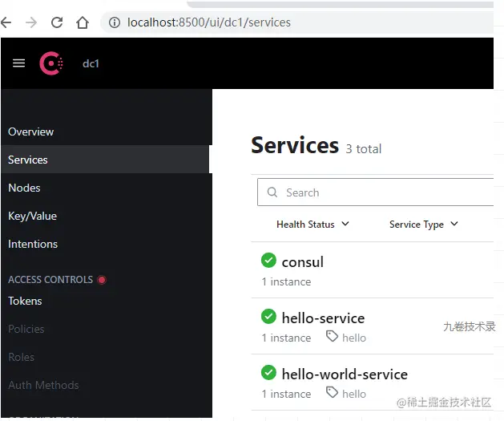Click the Consul logo
This screenshot has height=421, width=504.
click(51, 63)
